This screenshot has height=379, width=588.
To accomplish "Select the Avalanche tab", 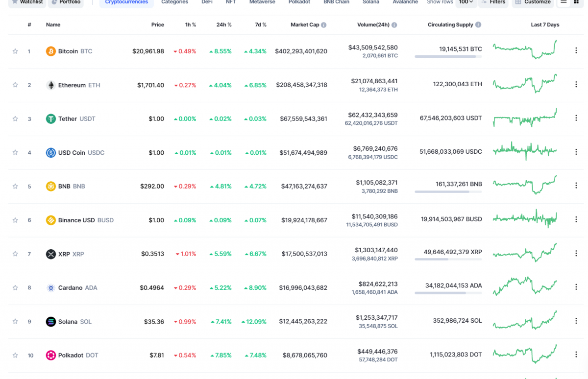I will click(405, 2).
